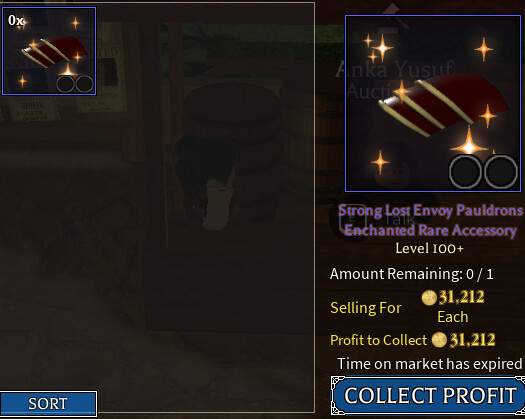Click the first empty gem socket in the small slot

coord(65,84)
